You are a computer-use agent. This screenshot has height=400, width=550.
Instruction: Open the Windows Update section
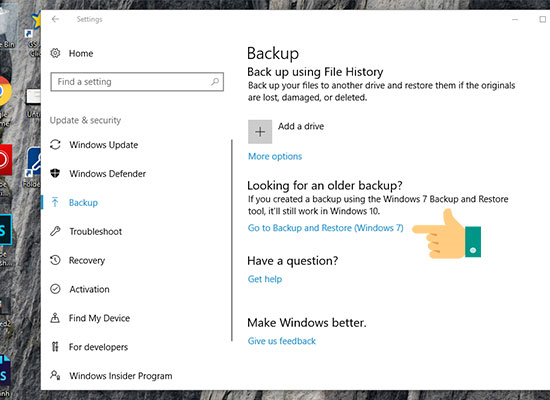click(104, 145)
